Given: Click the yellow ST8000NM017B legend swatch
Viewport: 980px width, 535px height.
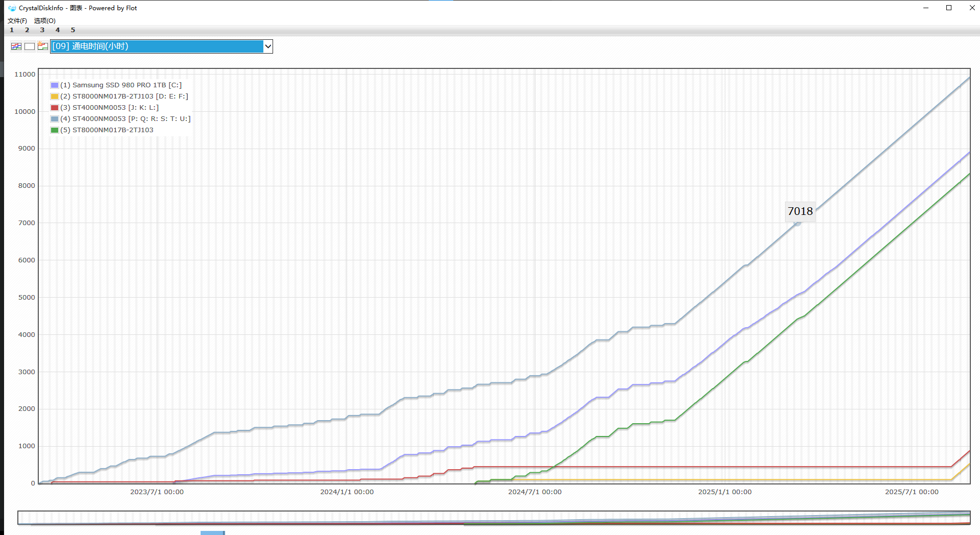Looking at the screenshot, I should [55, 96].
